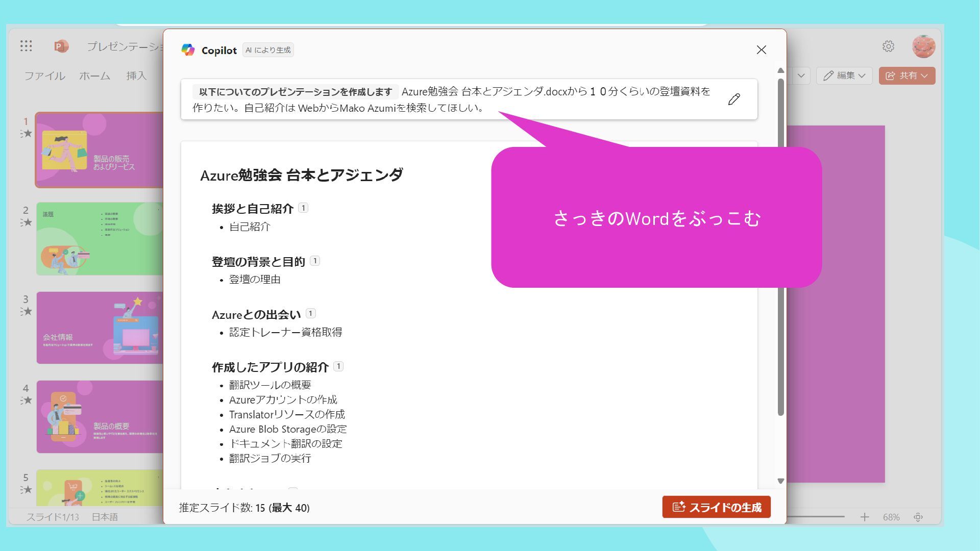The image size is (980, 551).
Task: Open the 編集 mode dropdown
Action: 844,76
